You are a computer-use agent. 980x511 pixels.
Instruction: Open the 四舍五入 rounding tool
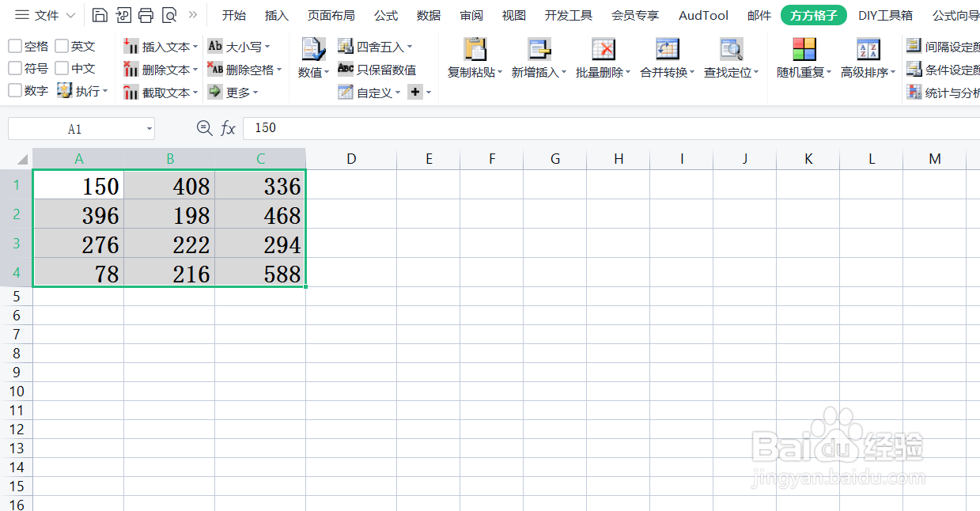(x=375, y=47)
